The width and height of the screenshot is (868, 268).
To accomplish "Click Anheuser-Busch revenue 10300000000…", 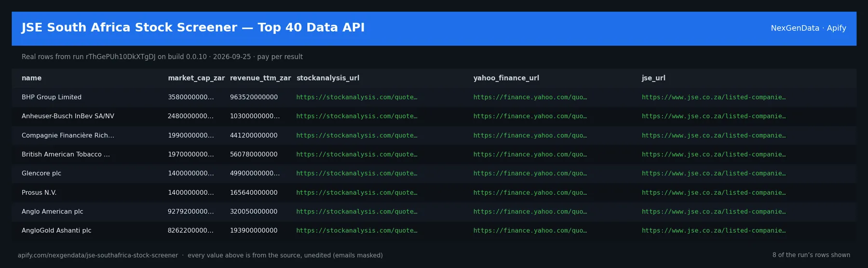I will coord(255,116).
